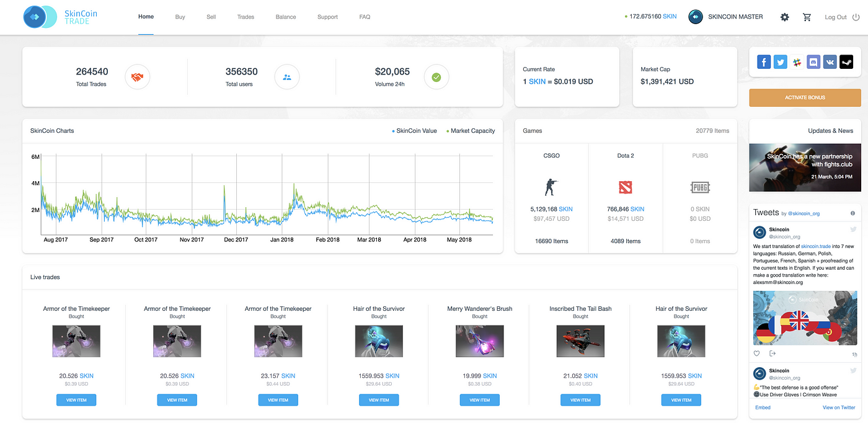Open the Facebook social icon

[764, 62]
